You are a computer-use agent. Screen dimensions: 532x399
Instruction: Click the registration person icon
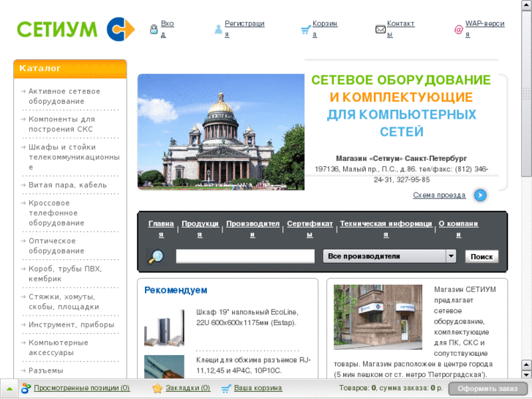219,29
